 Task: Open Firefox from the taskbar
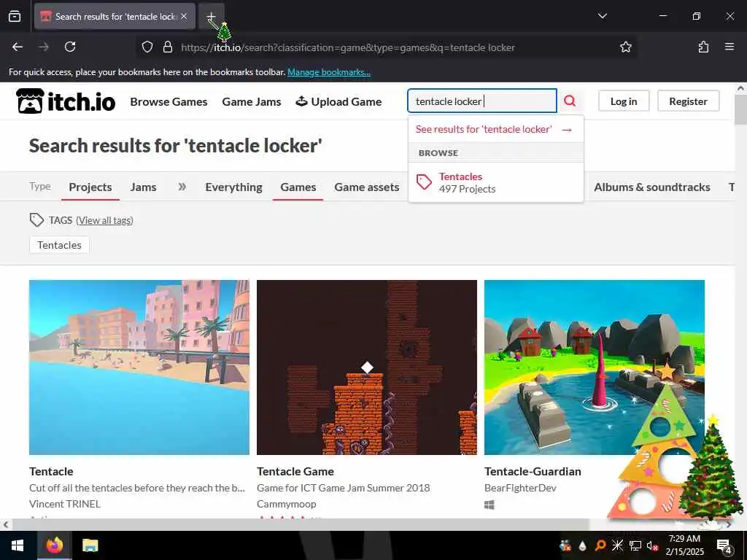tap(54, 545)
